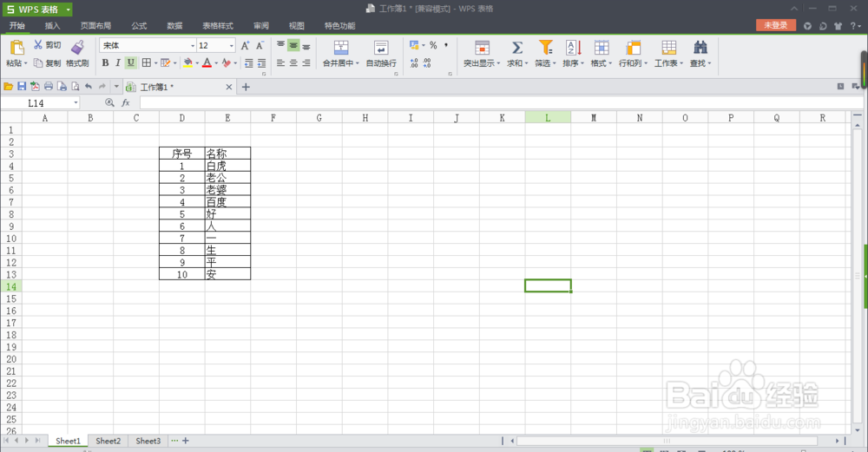868x452 pixels.
Task: Click the Highlight (突出显示) icon
Action: click(482, 48)
